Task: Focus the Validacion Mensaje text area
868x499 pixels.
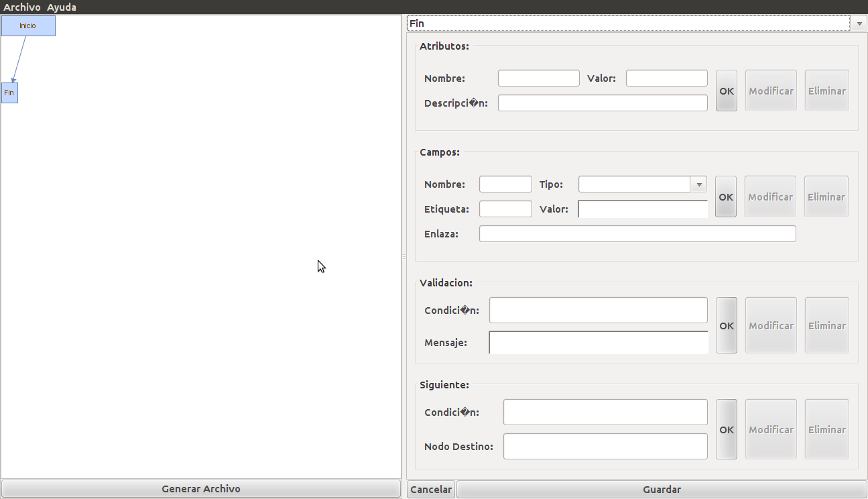Action: pos(599,343)
